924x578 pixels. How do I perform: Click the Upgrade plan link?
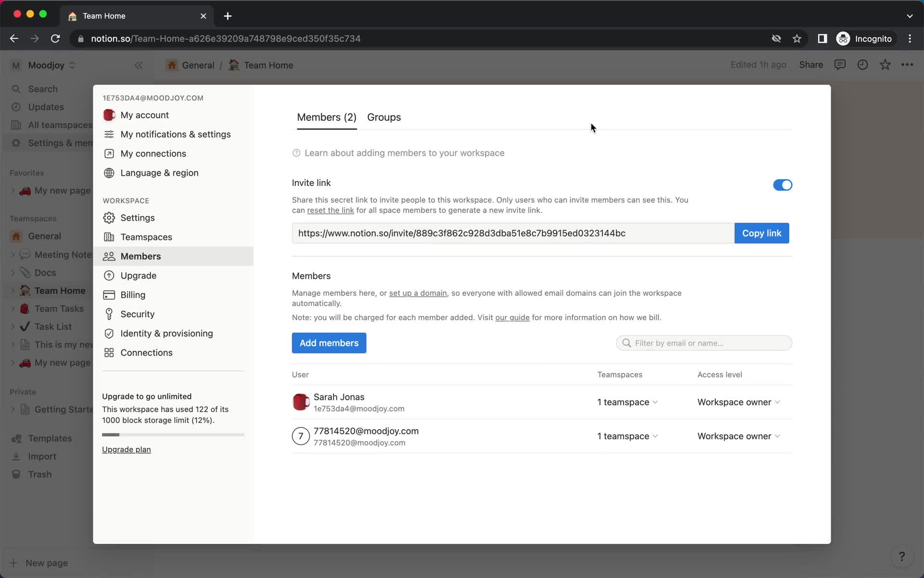(126, 449)
